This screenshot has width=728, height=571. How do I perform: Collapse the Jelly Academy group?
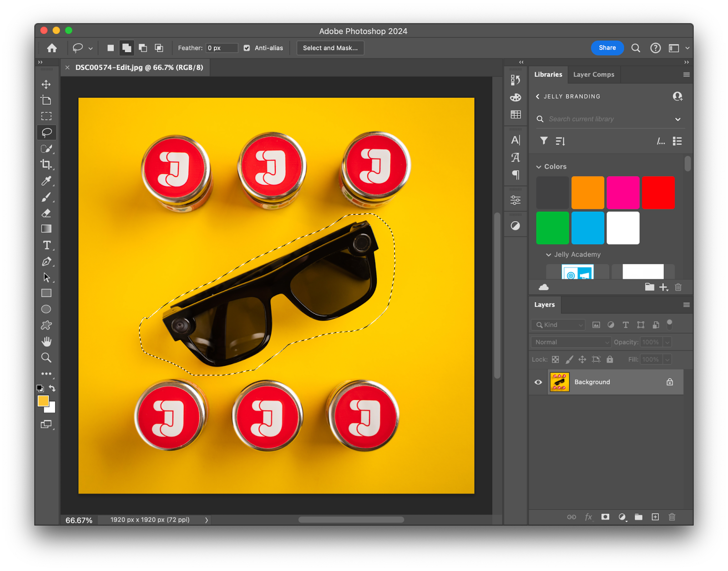point(548,255)
